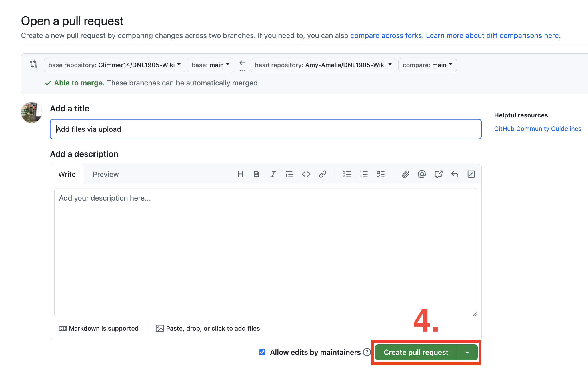
Task: Apply italic formatting in editor toolbar
Action: [273, 174]
